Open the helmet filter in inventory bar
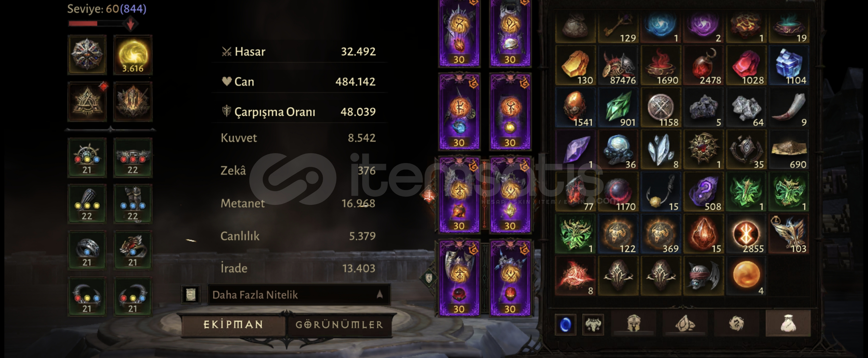This screenshot has width=868, height=358. [633, 324]
